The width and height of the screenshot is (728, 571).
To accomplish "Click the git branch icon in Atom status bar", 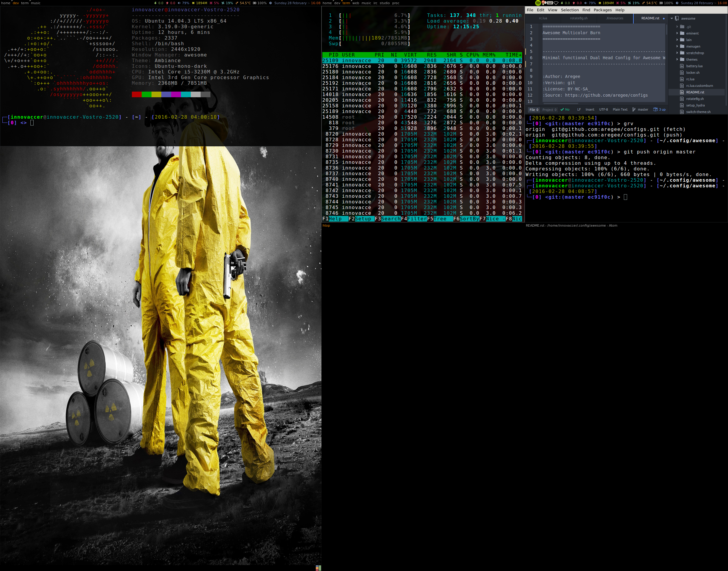I will (634, 110).
